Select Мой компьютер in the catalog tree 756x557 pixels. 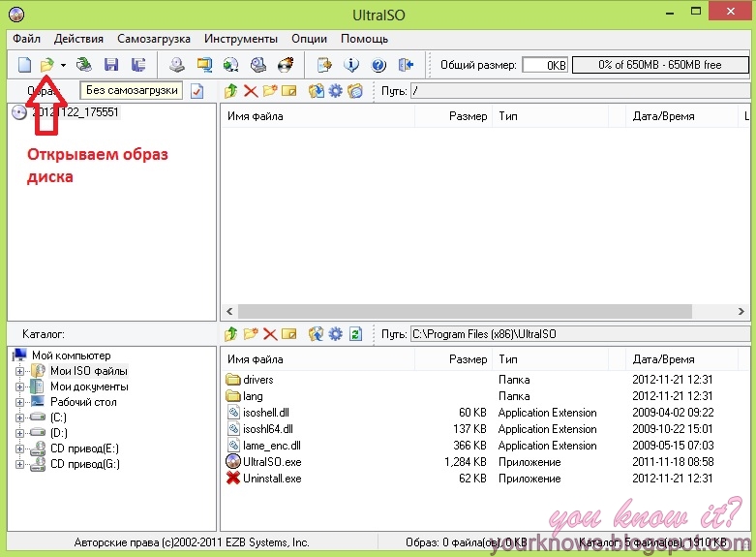(x=71, y=356)
